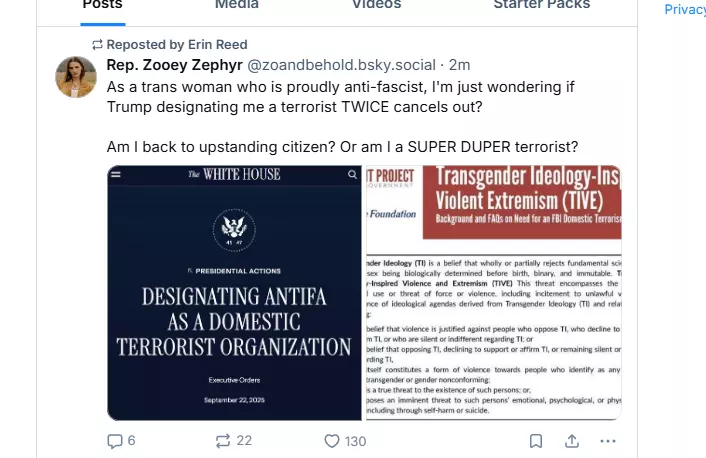Open Rep. Zooey Zephyr's avatar
Screen dimensions: 706x458
[76, 77]
